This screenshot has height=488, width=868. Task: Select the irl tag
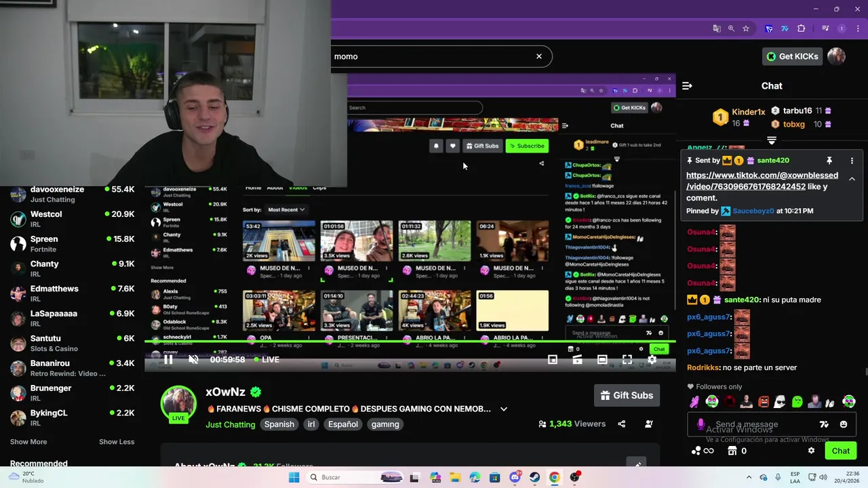[311, 424]
